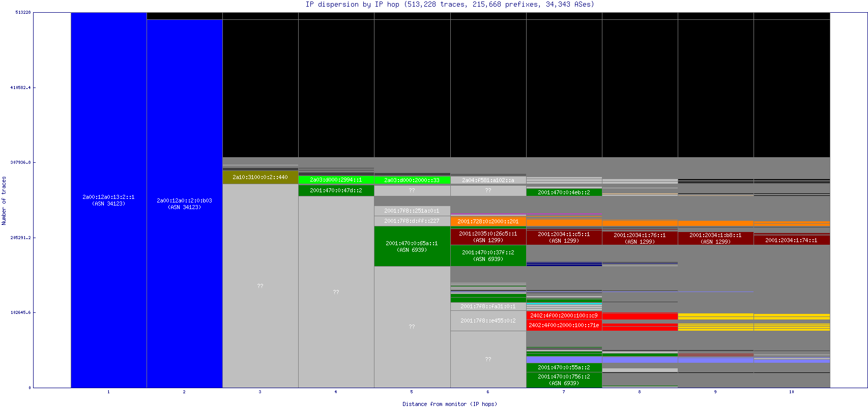Select the dark red 2001:2034:1:76::1 block
Screen dimensions: 868x407
tap(640, 238)
